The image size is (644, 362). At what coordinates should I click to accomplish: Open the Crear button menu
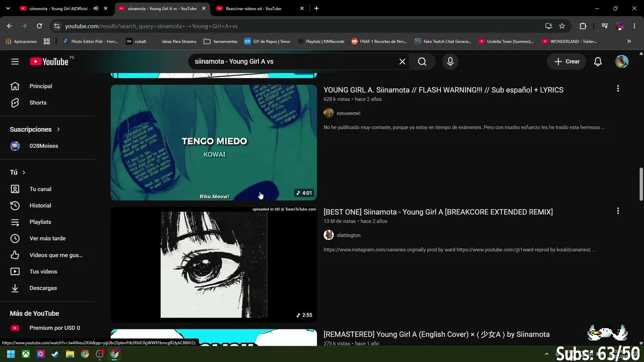coord(567,61)
